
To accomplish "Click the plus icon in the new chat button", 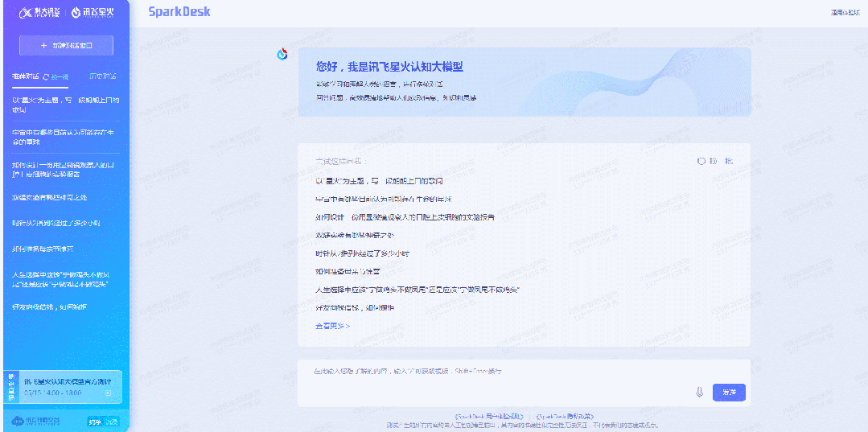I will click(43, 46).
